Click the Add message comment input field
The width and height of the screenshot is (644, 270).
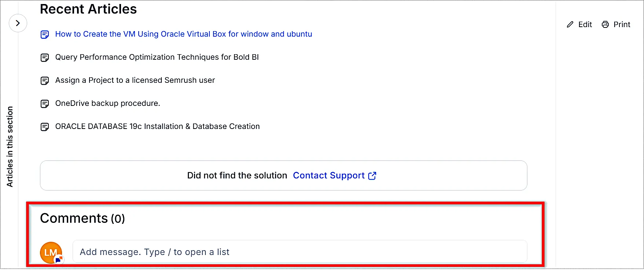300,252
